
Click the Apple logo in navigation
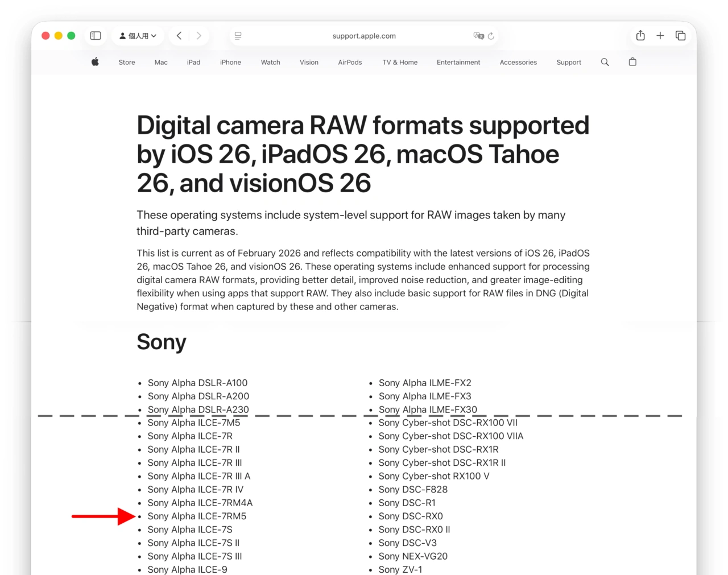tap(95, 62)
